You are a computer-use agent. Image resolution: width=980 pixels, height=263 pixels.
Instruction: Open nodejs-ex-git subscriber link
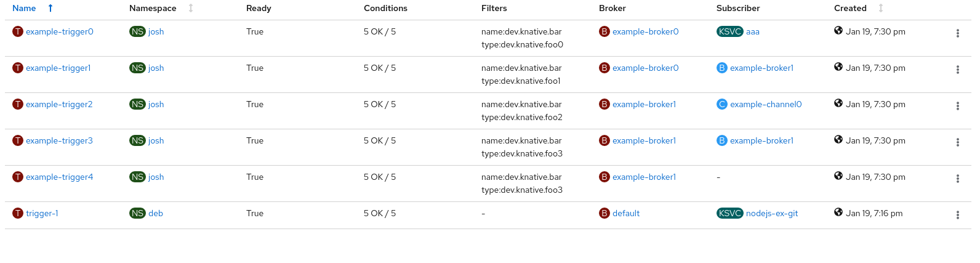click(772, 213)
